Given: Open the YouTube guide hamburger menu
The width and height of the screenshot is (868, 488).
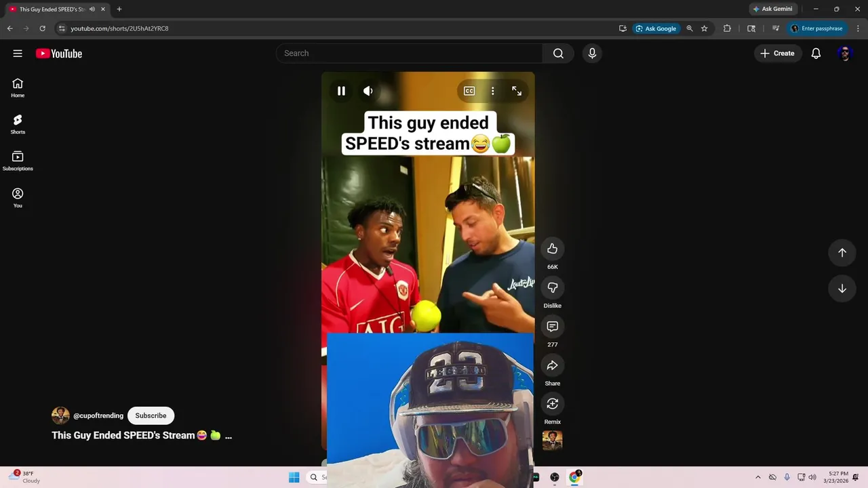Looking at the screenshot, I should [18, 54].
